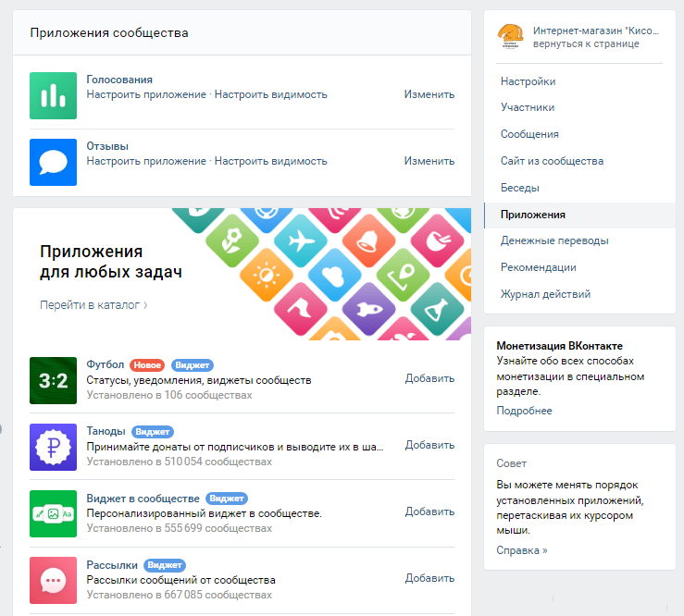The height and width of the screenshot is (616, 684).
Task: Open Настройки in the side menu
Action: (528, 81)
